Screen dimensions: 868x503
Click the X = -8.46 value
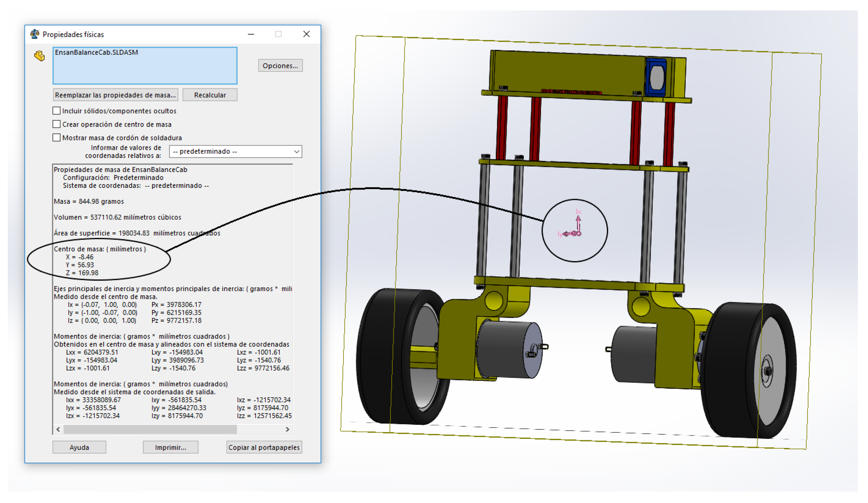click(80, 257)
